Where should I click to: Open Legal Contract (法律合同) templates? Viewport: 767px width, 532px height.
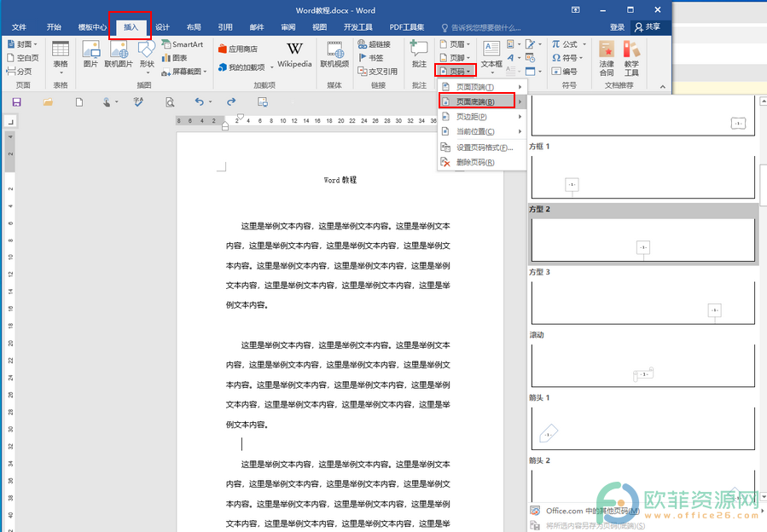tap(607, 58)
